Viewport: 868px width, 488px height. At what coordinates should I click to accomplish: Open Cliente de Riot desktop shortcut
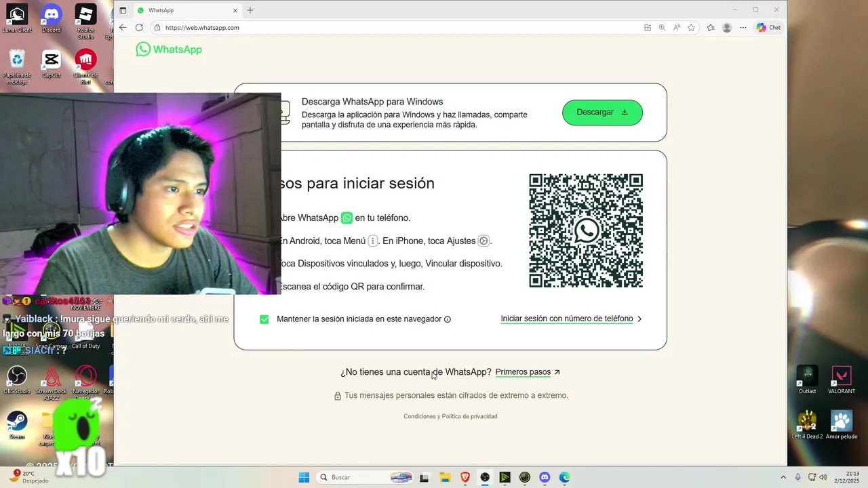(x=85, y=66)
